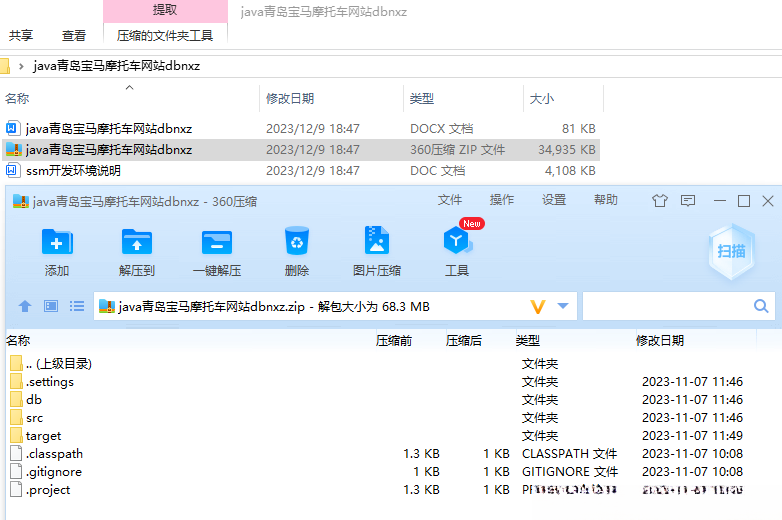The width and height of the screenshot is (782, 520).
Task: Open the 图片压缩 (image compression) tool
Action: point(377,240)
